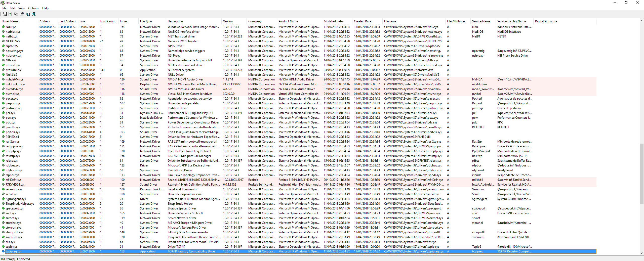This screenshot has width=644, height=261.
Task: Click the vertical scrollbar down arrow
Action: point(641,253)
